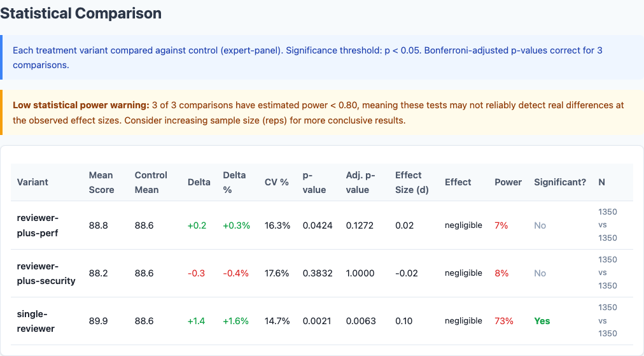Click the CV % column header
This screenshot has width=644, height=356.
[277, 182]
